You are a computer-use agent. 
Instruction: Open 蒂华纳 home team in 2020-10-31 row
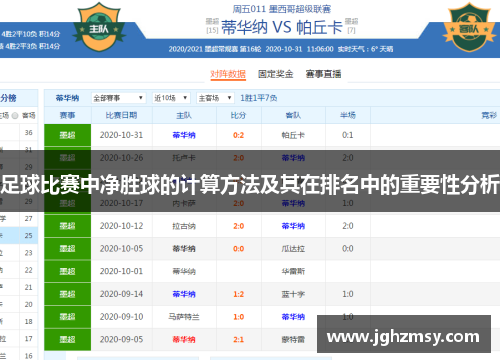[x=184, y=135]
